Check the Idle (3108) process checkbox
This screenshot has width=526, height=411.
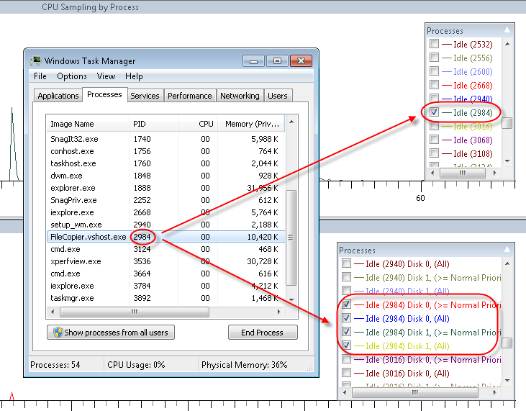[x=434, y=153]
